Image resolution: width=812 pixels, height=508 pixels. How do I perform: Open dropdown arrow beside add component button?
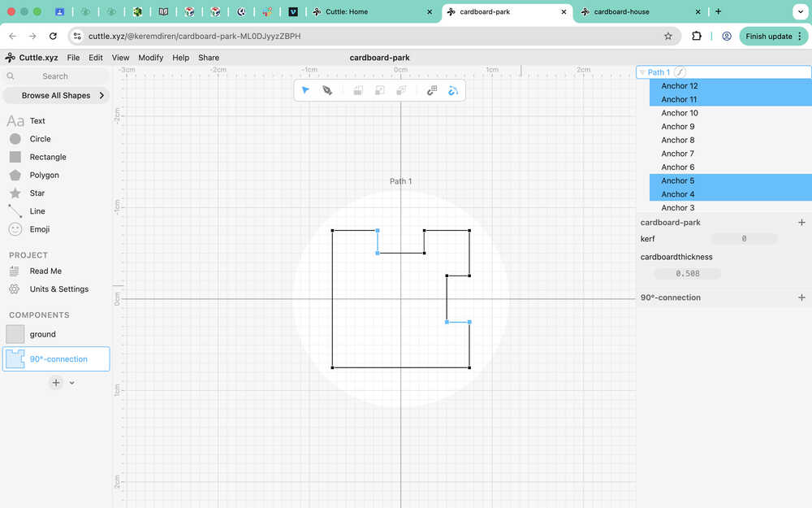click(72, 383)
